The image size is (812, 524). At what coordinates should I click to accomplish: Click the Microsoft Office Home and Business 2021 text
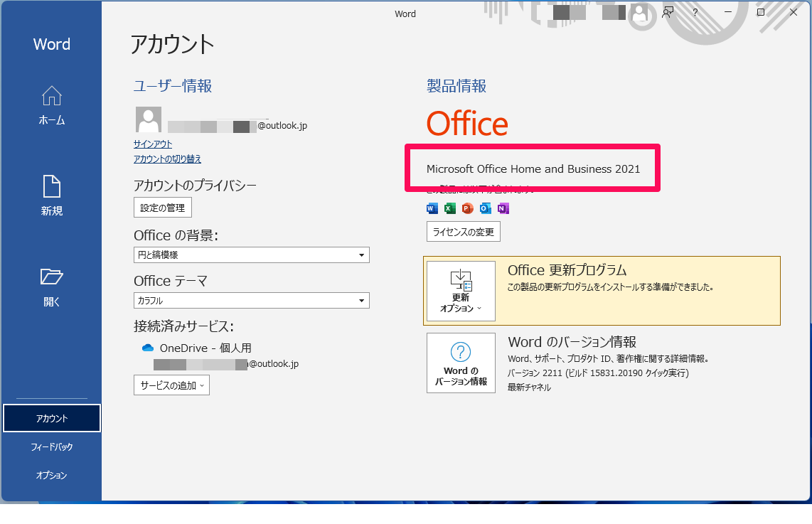tap(533, 169)
